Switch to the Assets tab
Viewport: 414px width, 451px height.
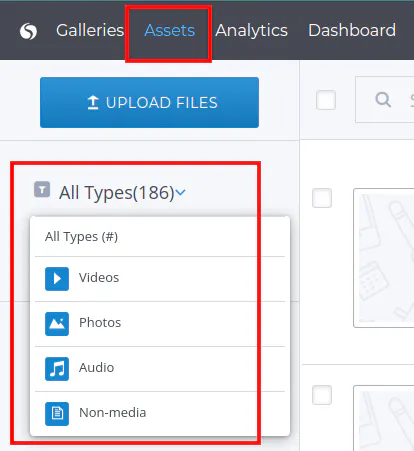coord(169,30)
